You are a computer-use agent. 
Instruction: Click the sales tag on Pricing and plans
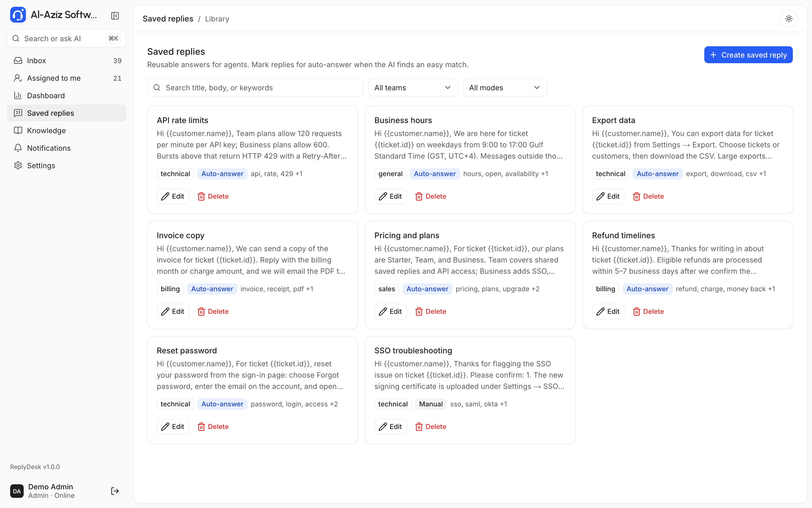387,289
